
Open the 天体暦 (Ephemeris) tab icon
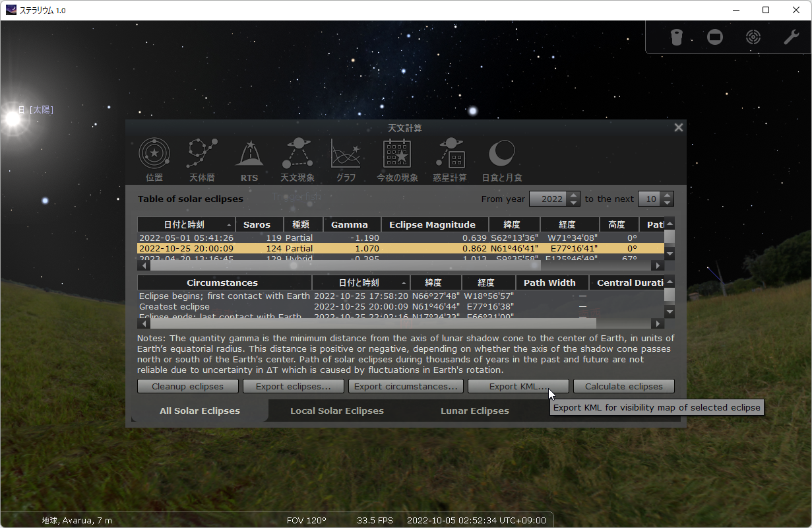pos(203,154)
